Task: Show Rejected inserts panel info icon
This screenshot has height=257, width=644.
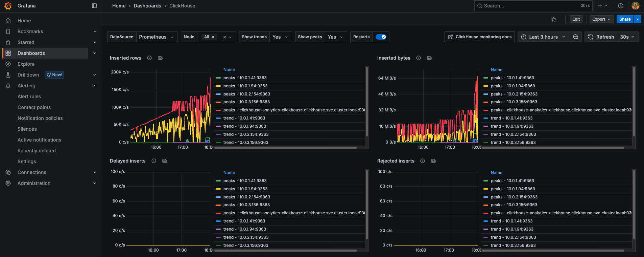Action: (423, 161)
